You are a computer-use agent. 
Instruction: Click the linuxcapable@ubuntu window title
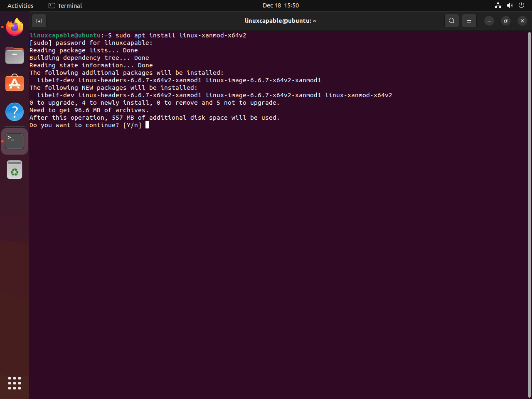[281, 20]
